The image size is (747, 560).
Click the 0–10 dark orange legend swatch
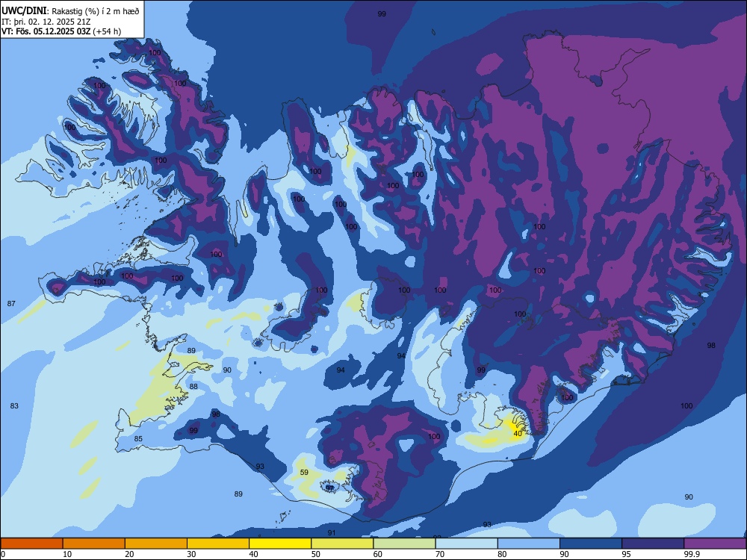tap(31, 544)
